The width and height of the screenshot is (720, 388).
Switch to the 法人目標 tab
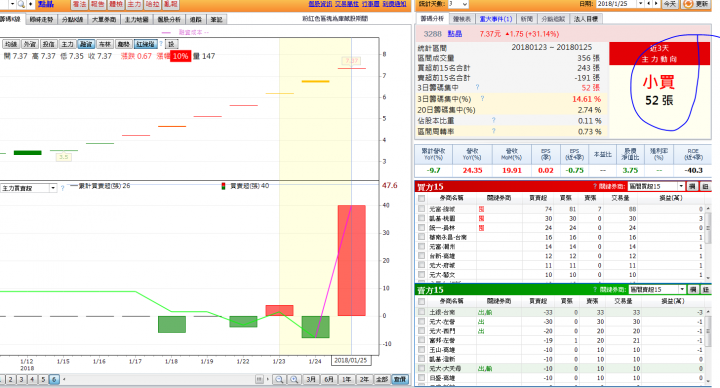pos(585,19)
